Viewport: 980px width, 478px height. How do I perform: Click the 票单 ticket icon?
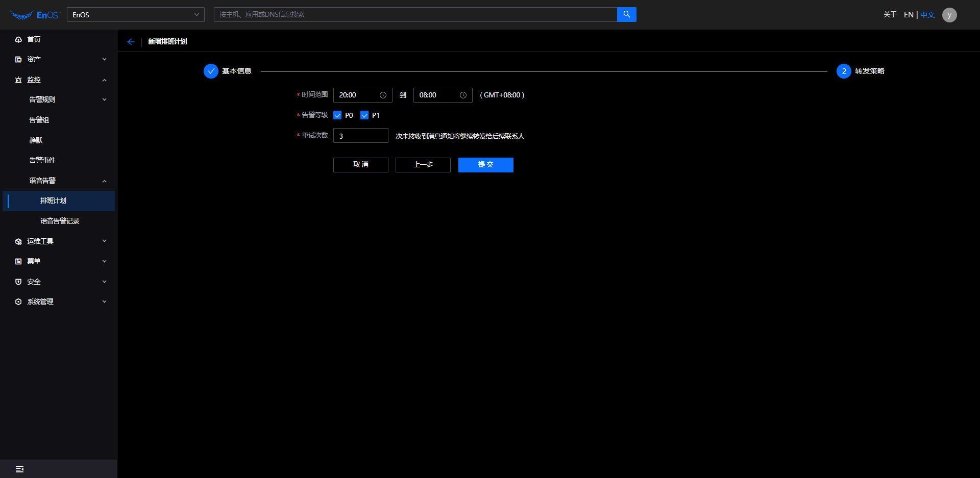tap(18, 261)
